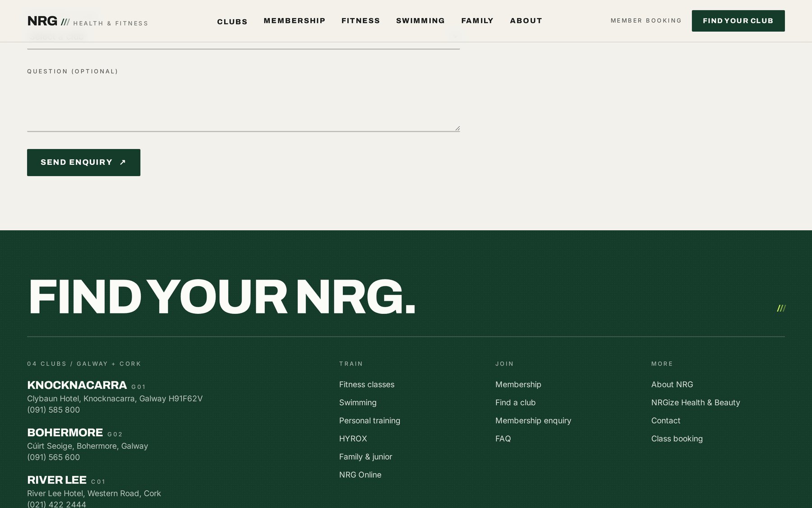Call Knocknacarra number (091) 585 800

coord(53,410)
